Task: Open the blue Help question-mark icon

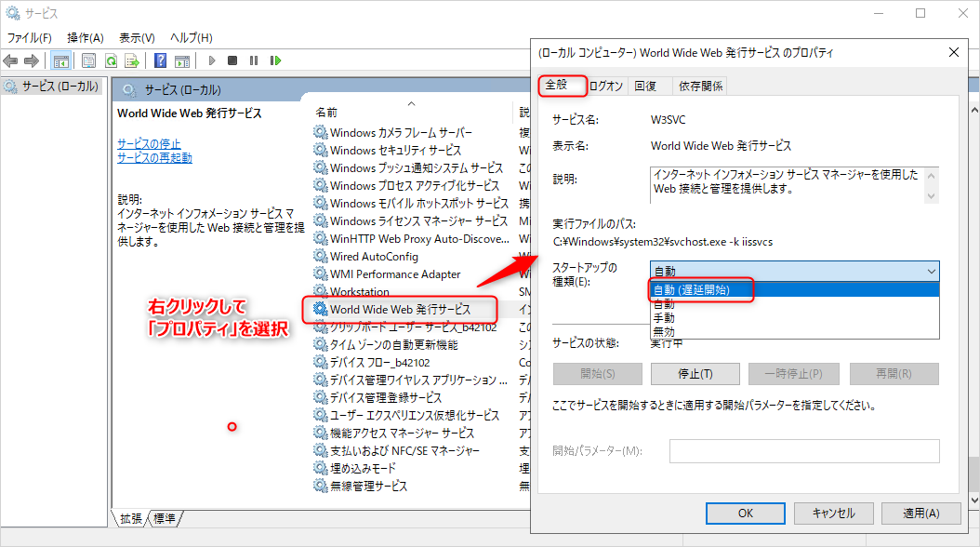Action: pyautogui.click(x=160, y=60)
